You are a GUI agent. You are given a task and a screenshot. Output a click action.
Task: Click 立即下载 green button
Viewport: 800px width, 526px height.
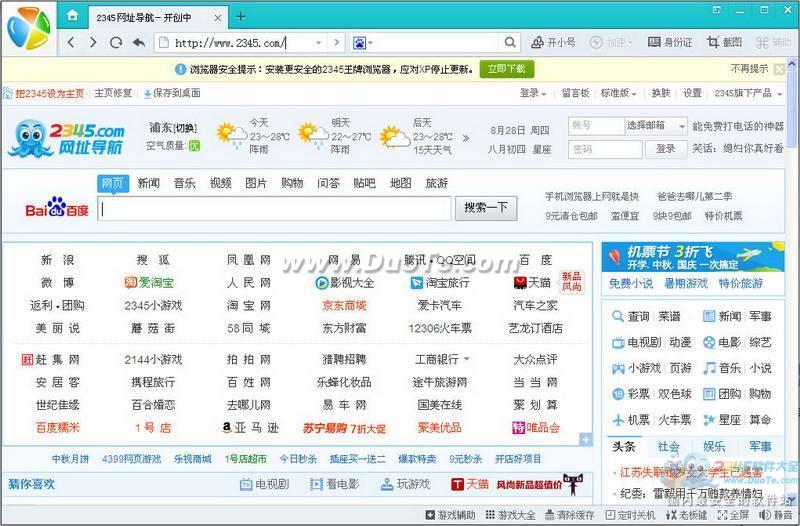[507, 69]
